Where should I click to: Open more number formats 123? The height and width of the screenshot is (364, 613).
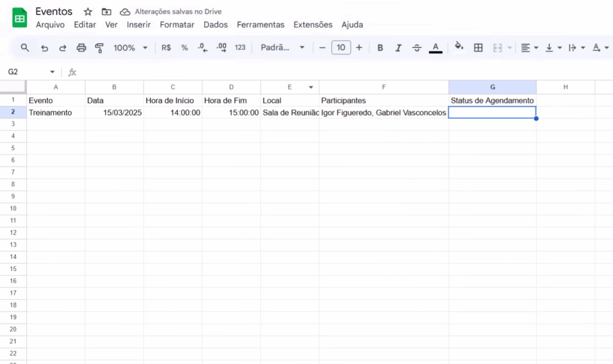click(240, 48)
